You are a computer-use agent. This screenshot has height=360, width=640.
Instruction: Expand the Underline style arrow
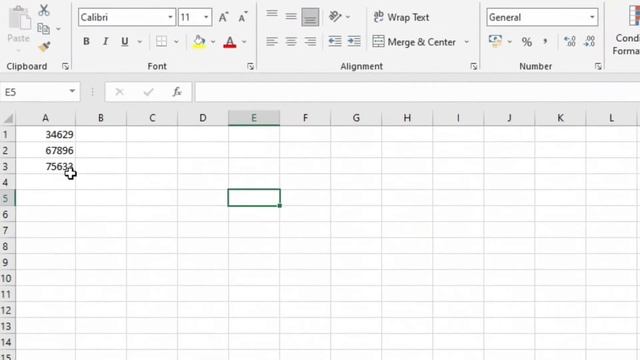point(140,42)
